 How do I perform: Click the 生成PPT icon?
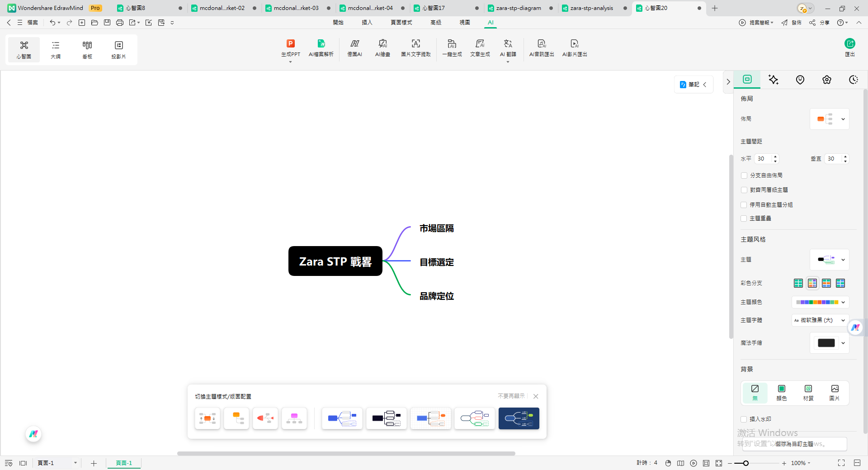[x=290, y=44]
